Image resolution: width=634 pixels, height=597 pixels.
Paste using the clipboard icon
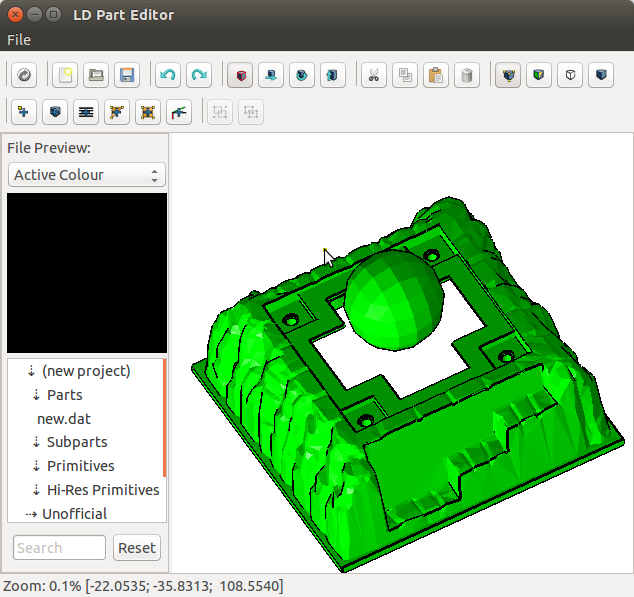[435, 75]
